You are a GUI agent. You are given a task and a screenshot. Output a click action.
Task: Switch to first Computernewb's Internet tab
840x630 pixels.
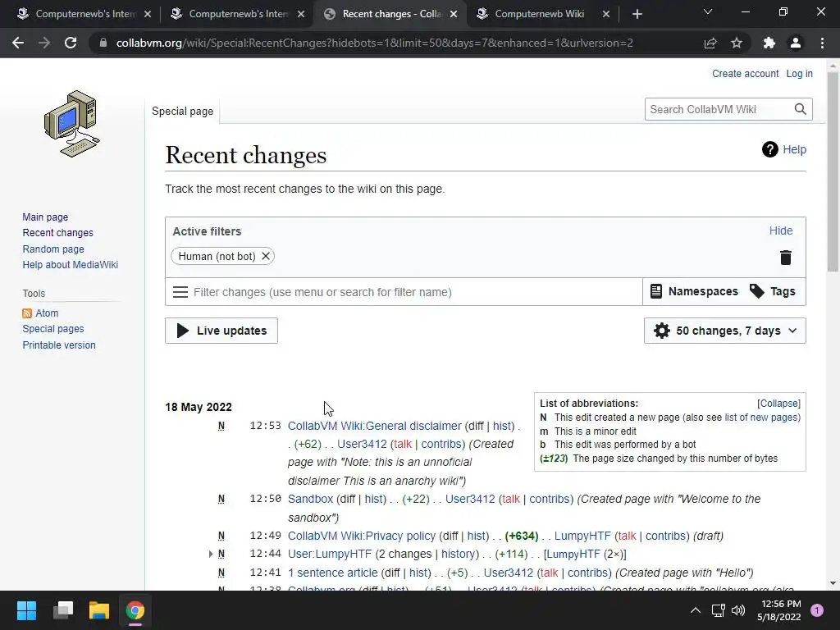[x=84, y=14]
